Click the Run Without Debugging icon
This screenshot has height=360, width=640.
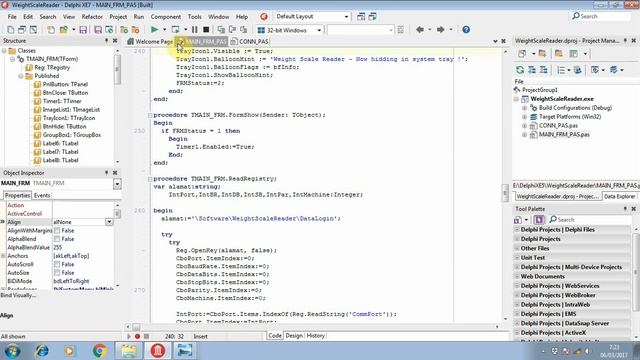[176, 29]
